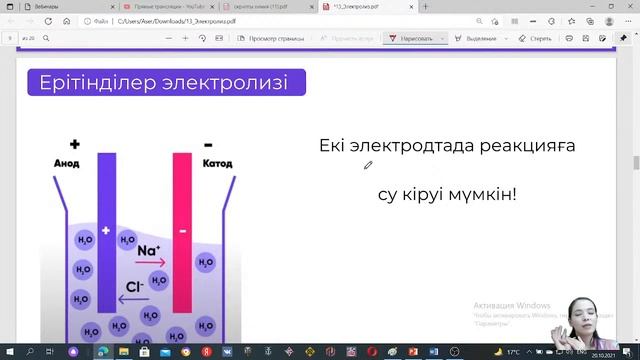Open taskbar search

point(30,351)
